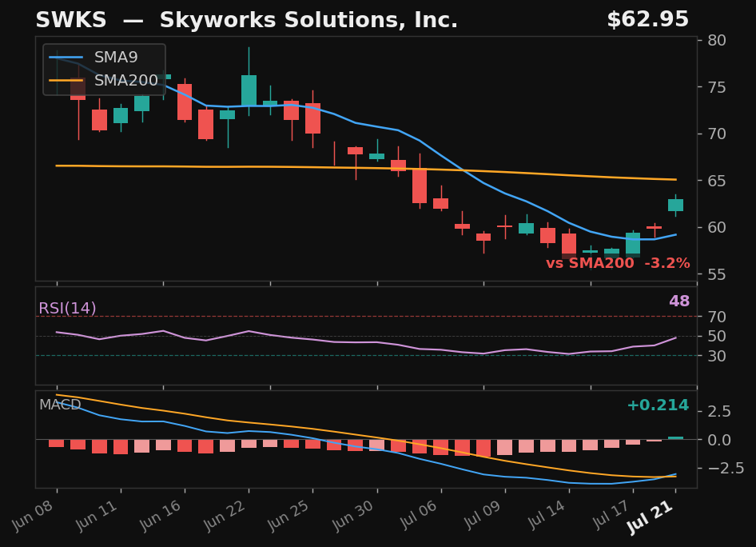Click the Jun 11 date label

(97, 516)
